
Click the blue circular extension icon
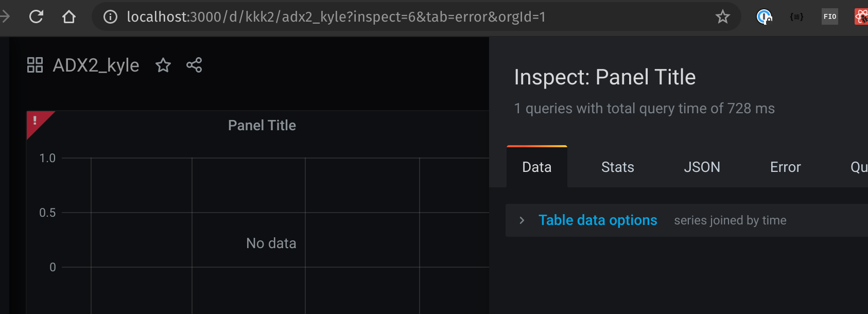click(763, 16)
